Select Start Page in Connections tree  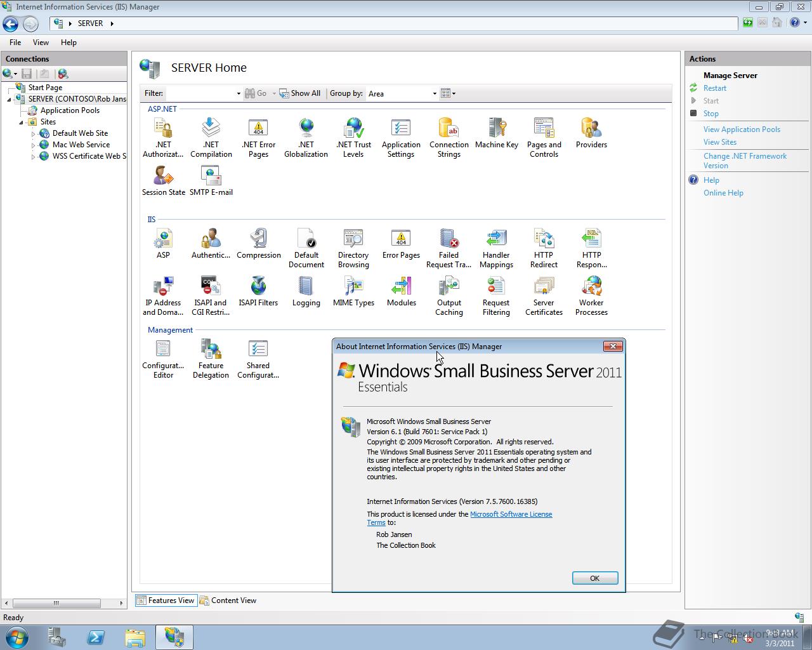(x=45, y=88)
